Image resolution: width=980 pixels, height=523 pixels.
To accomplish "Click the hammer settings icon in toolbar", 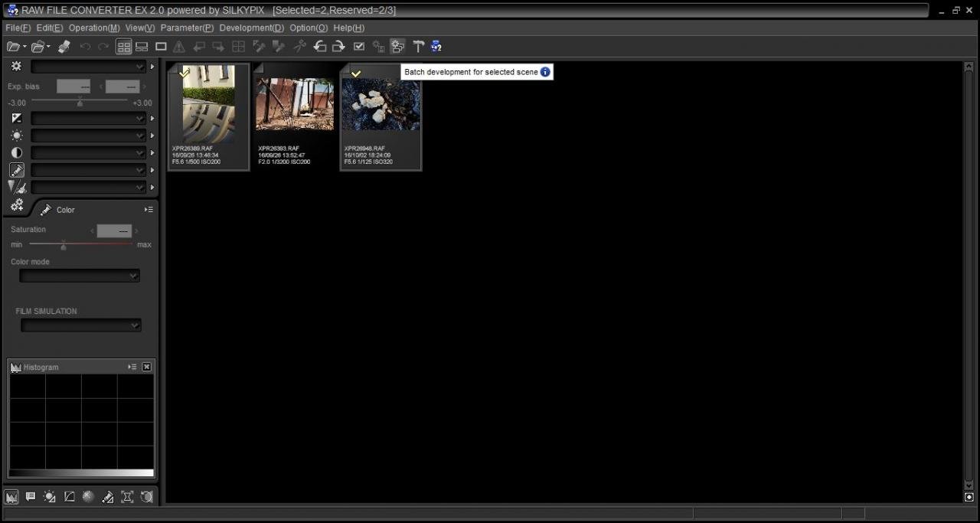I will (x=418, y=47).
